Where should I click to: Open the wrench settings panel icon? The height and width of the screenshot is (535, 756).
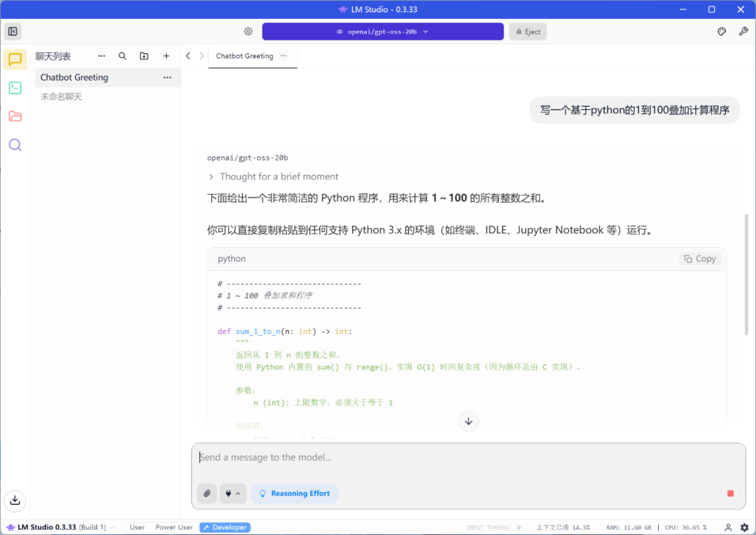(743, 32)
